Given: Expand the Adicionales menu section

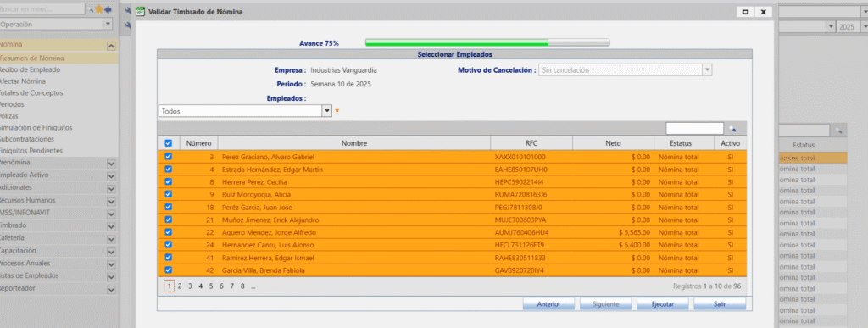Looking at the screenshot, I should click(x=111, y=189).
